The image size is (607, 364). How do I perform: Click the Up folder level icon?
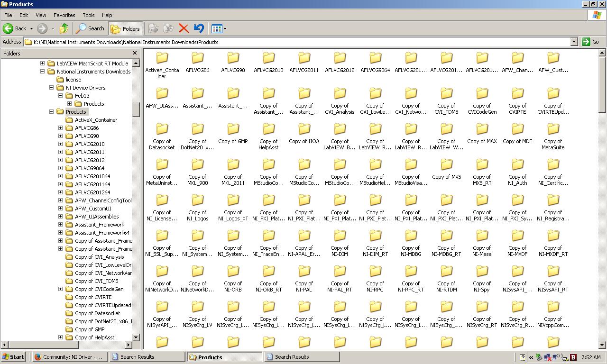coord(64,28)
